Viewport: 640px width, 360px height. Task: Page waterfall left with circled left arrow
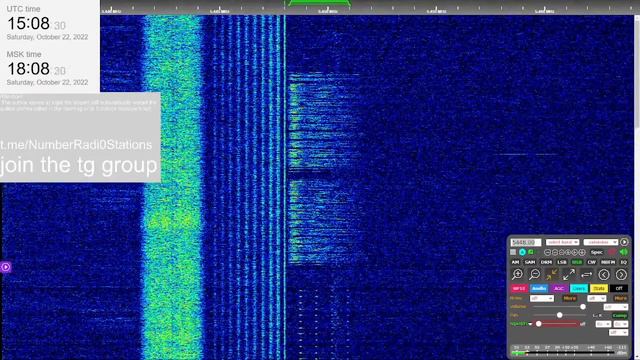pyautogui.click(x=604, y=275)
